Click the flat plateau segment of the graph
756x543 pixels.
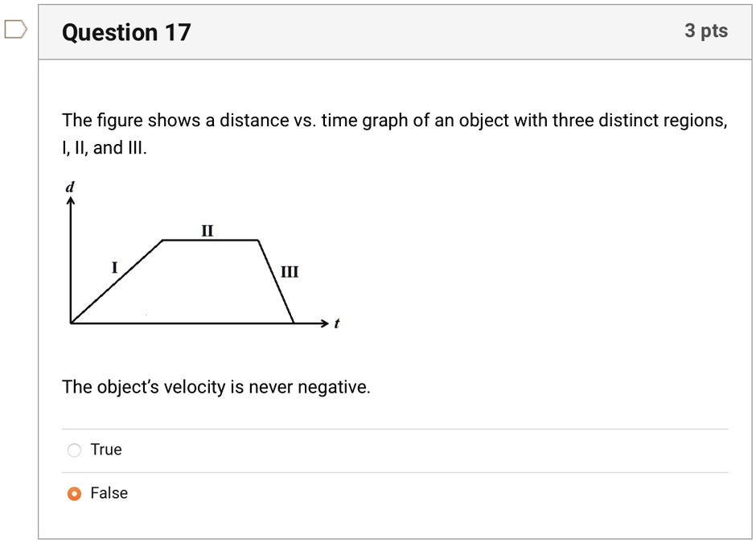(x=211, y=240)
